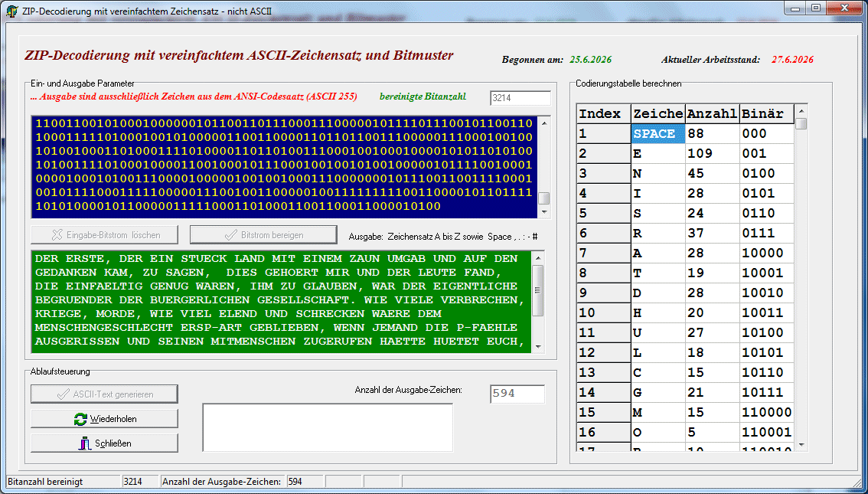The height and width of the screenshot is (494, 868).
Task: Select the character cell E in row 2
Action: (x=658, y=153)
